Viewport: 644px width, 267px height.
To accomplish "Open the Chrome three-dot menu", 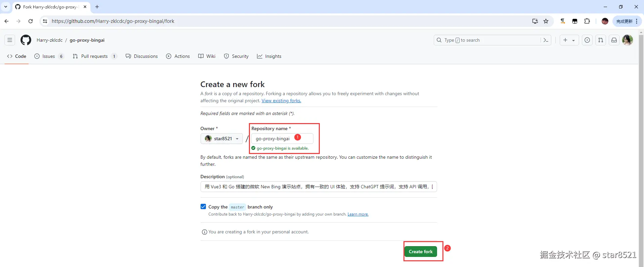I will click(x=637, y=21).
